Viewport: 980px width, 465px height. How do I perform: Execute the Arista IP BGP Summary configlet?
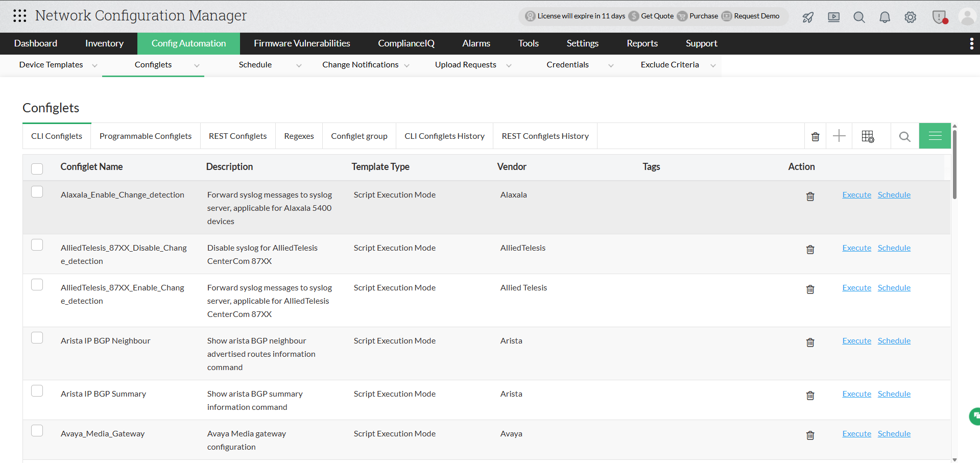pyautogui.click(x=856, y=394)
